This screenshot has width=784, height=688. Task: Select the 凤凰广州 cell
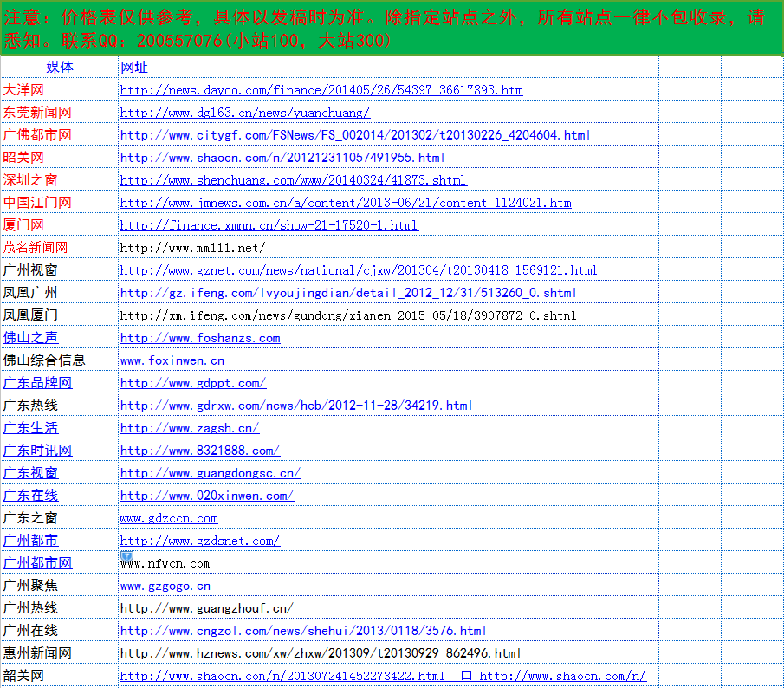[60, 292]
